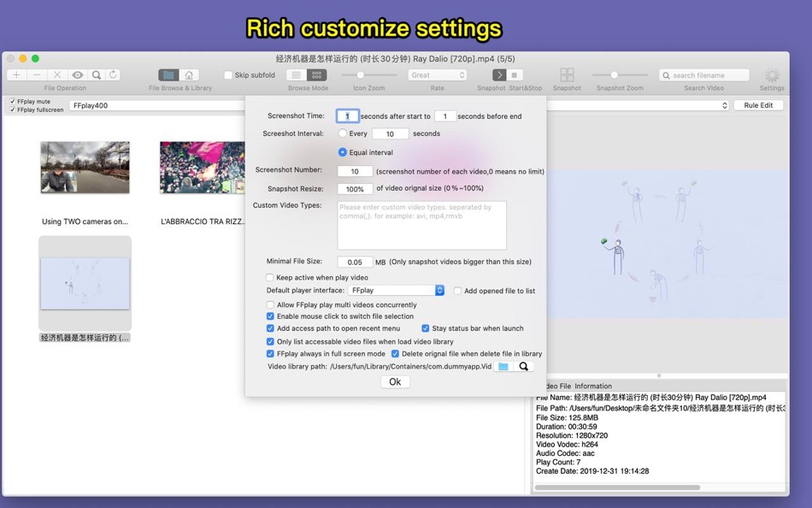The image size is (812, 508).
Task: Click the Custom Video Types text area
Action: point(421,226)
